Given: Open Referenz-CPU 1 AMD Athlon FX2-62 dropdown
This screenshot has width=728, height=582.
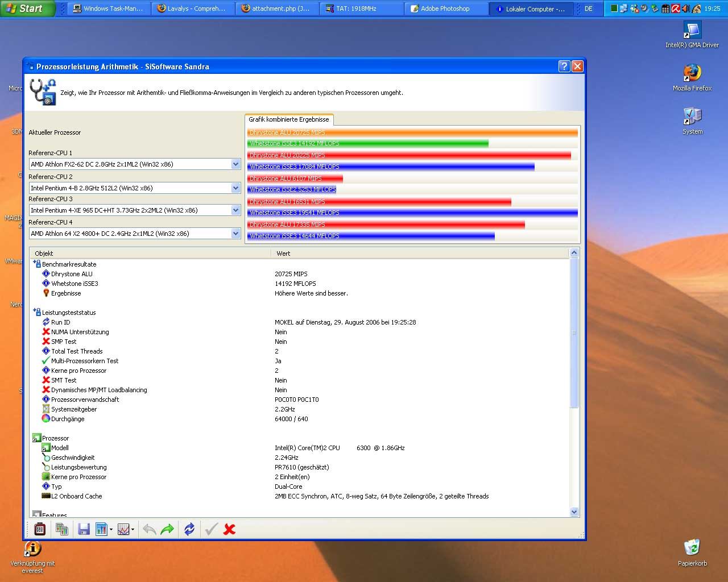Looking at the screenshot, I should 235,164.
